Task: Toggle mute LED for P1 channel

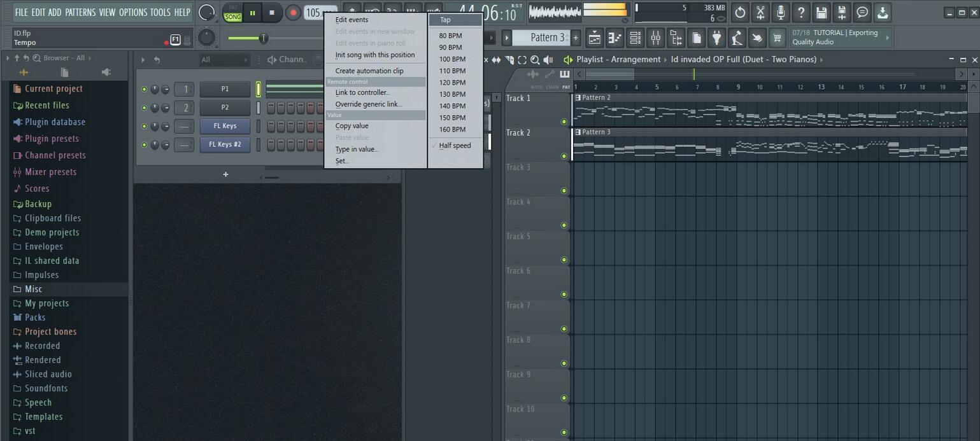Action: 144,89
